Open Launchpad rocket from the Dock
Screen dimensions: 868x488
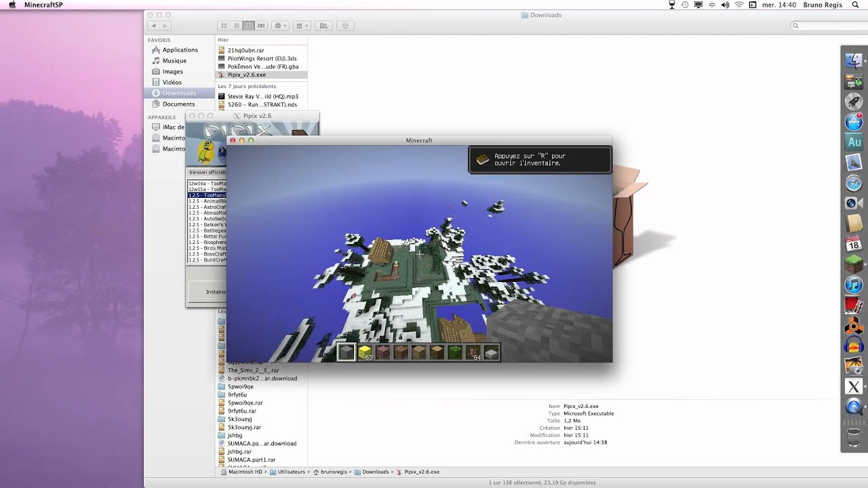click(x=854, y=102)
